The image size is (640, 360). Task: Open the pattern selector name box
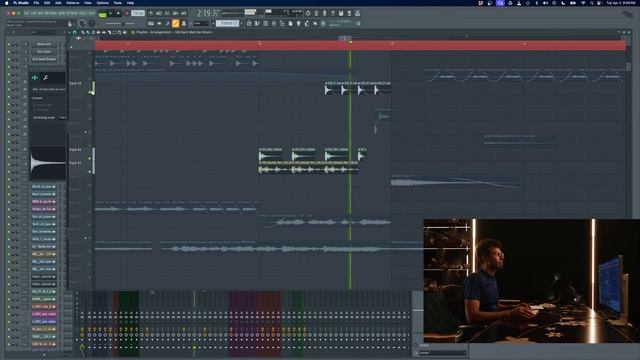(227, 24)
